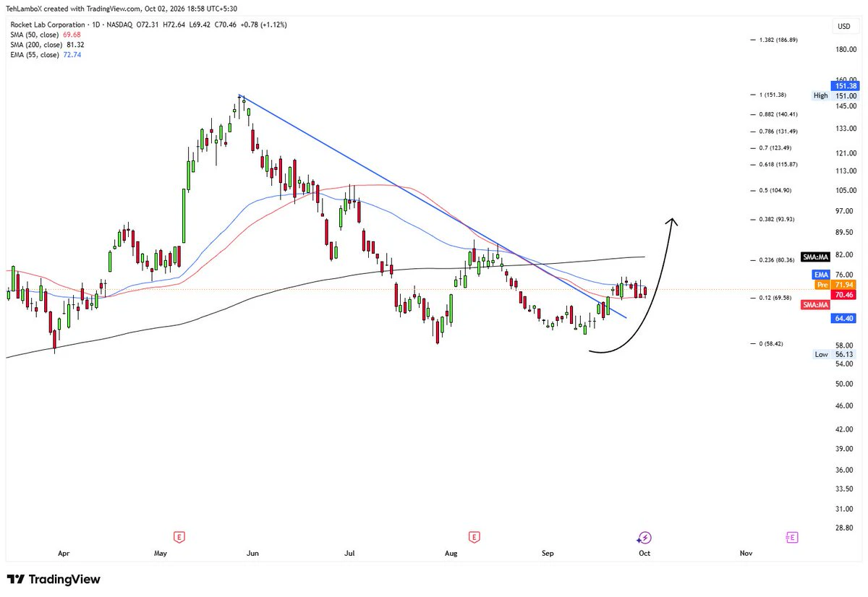Viewport: 868px width, 597px height.
Task: Click the 0.5 (104.90) Fibonacci label
Action: (775, 190)
